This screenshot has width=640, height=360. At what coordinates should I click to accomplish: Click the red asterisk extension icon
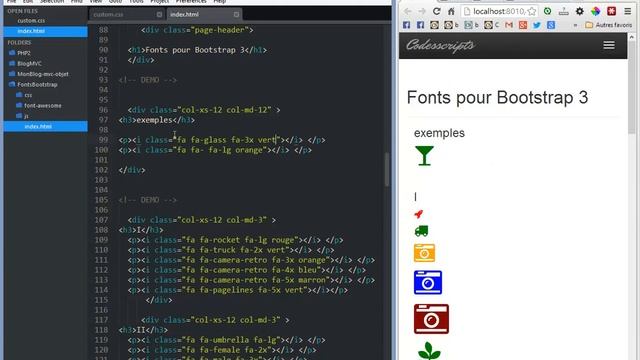pos(611,11)
